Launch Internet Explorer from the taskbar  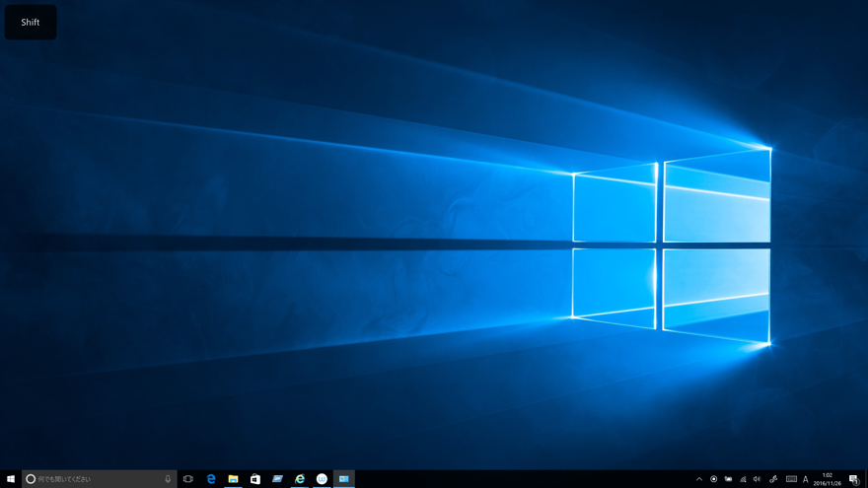(300, 479)
